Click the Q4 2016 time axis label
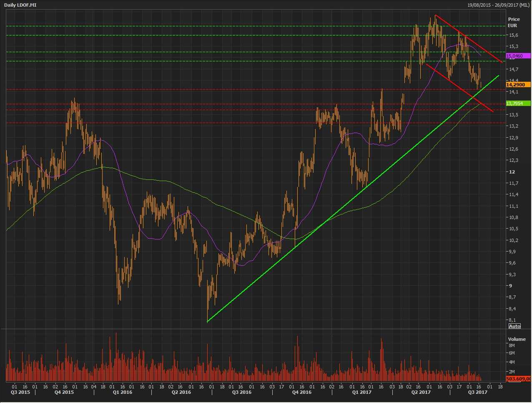 (301, 392)
